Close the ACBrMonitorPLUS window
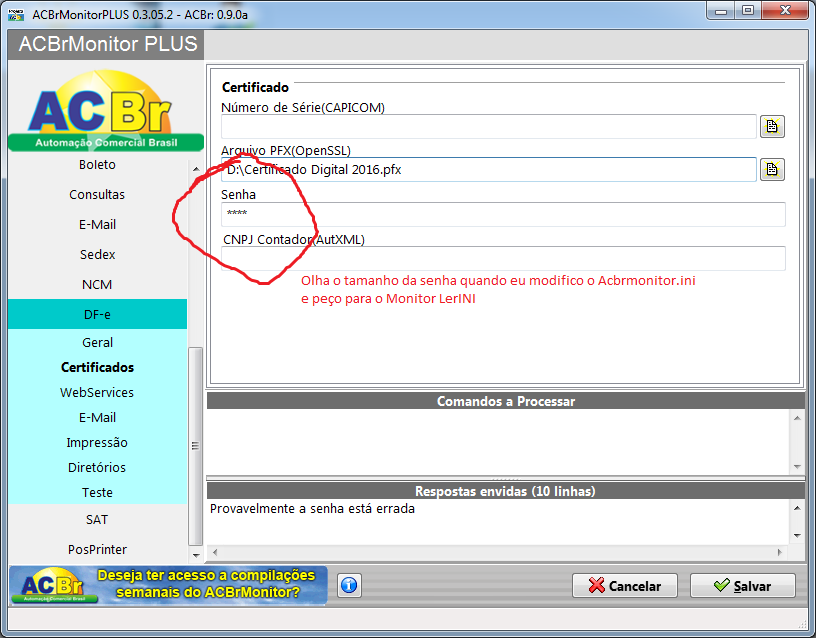The image size is (816, 638). 785,11
